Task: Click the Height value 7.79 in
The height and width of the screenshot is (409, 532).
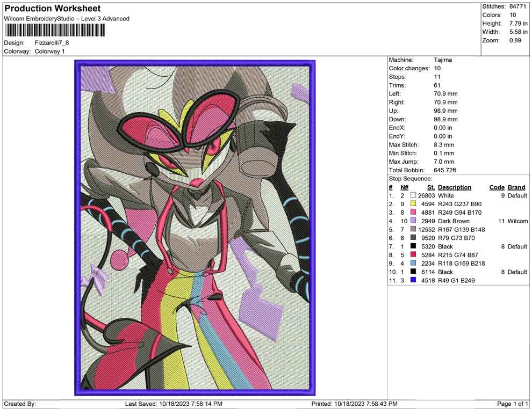Action: [518, 24]
